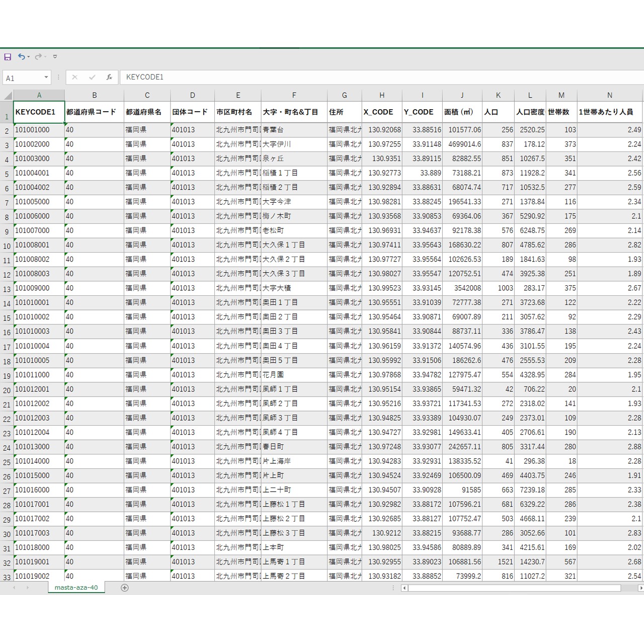Click the Insert Function fx icon
644x644 pixels.
(x=109, y=77)
